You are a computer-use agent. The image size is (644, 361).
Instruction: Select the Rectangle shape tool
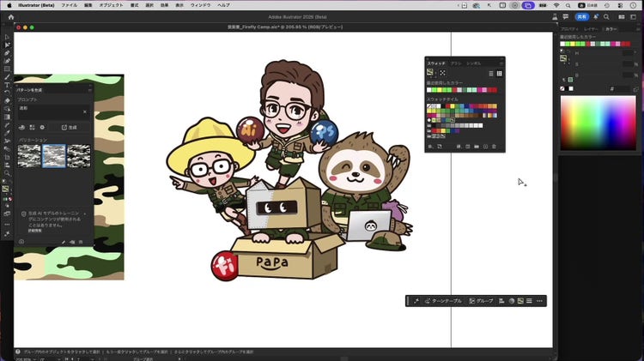click(7, 69)
